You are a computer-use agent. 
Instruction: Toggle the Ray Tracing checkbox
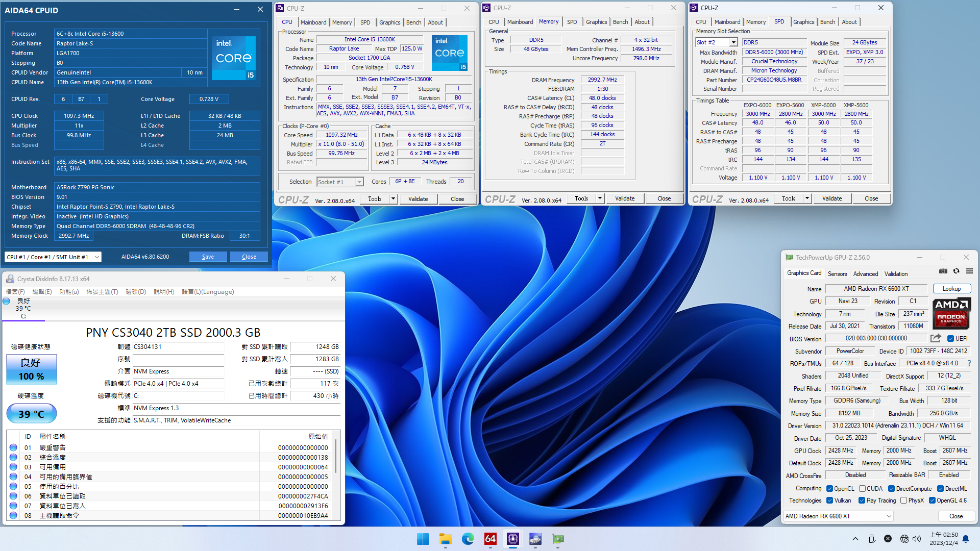pos(862,500)
